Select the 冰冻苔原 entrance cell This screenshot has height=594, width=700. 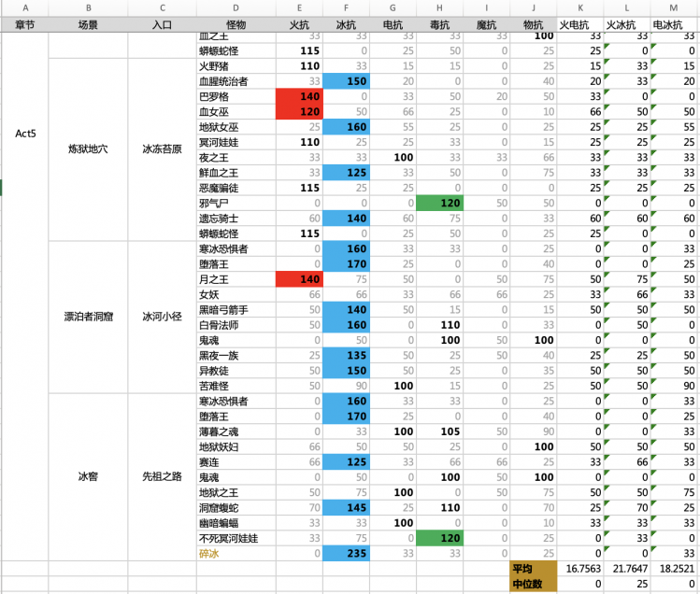tap(162, 149)
